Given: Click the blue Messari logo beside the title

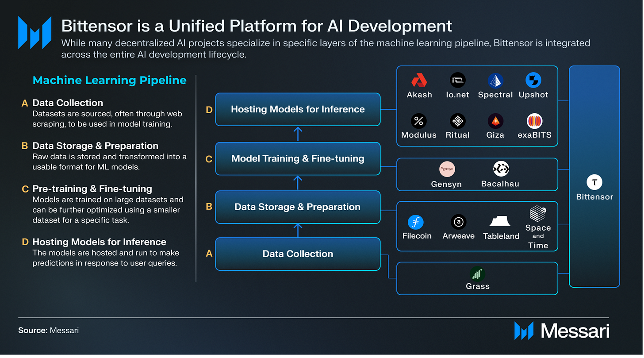Looking at the screenshot, I should pyautogui.click(x=35, y=32).
